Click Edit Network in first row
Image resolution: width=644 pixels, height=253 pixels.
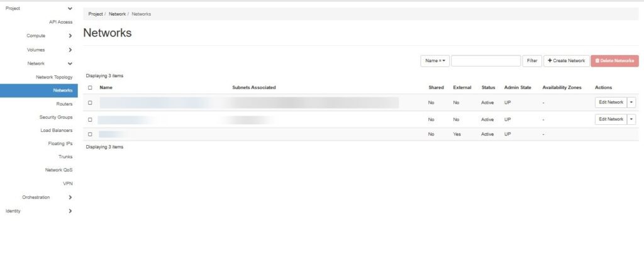(x=611, y=102)
